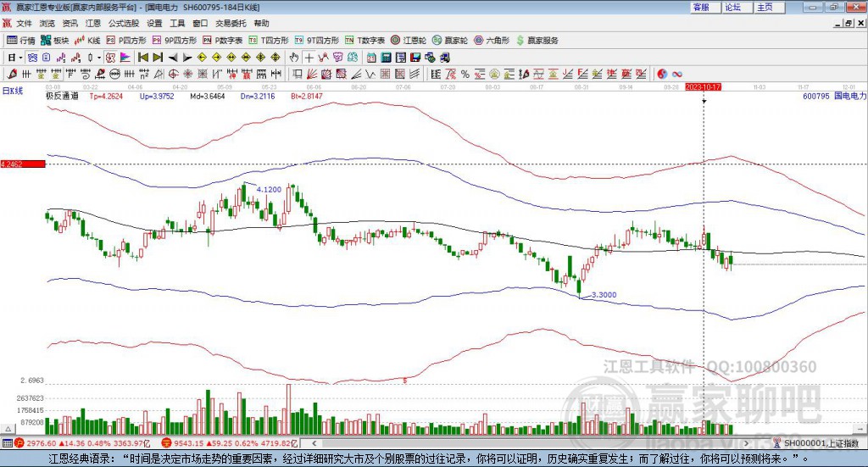
Task: Click the 深 Shenzhen index status icon
Action: 167,443
